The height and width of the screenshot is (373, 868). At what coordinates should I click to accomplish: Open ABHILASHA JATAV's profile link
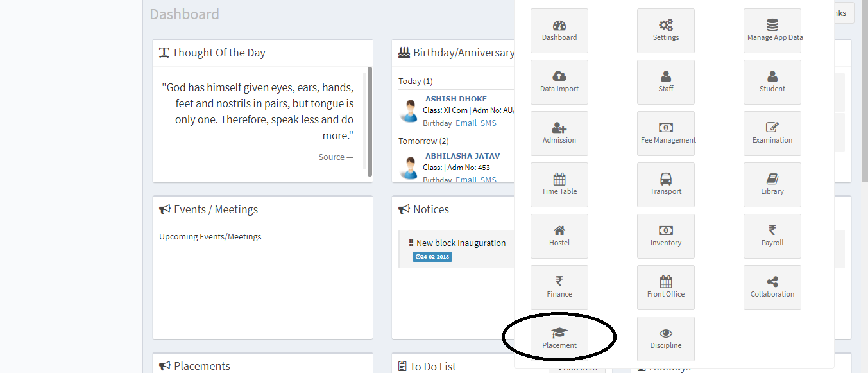point(463,156)
